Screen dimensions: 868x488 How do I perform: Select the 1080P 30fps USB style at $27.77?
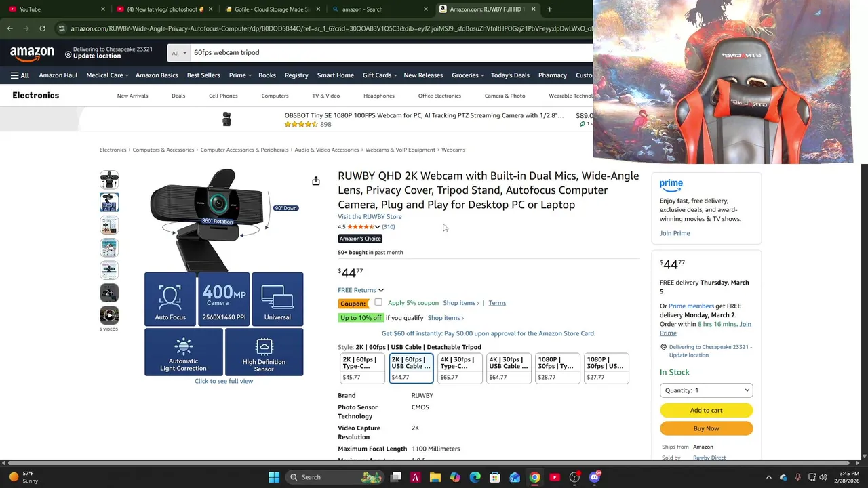coord(606,368)
